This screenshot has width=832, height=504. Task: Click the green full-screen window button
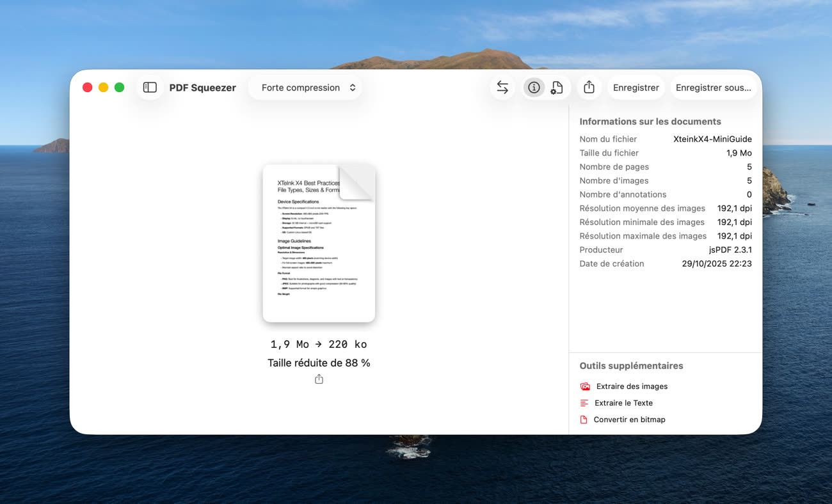tap(119, 88)
